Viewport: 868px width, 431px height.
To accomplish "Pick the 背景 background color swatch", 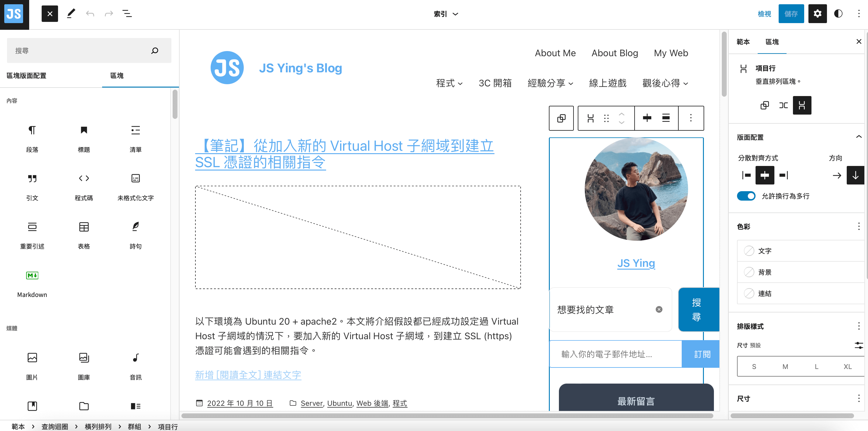I will [749, 272].
